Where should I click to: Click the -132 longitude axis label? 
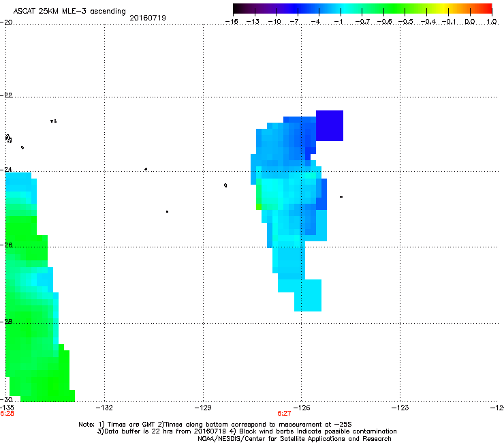(104, 408)
